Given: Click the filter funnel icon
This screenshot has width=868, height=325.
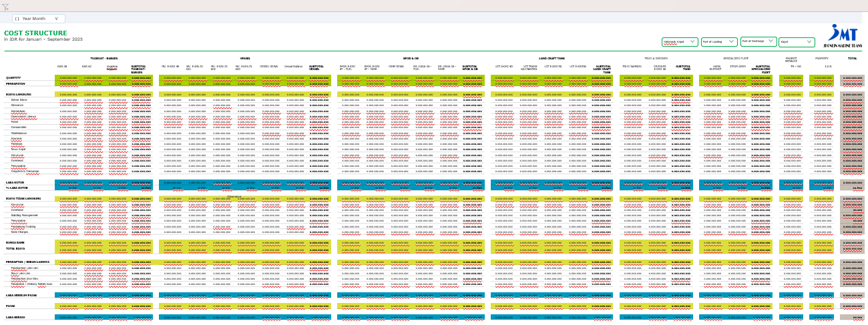Looking at the screenshot, I should (x=5, y=7).
